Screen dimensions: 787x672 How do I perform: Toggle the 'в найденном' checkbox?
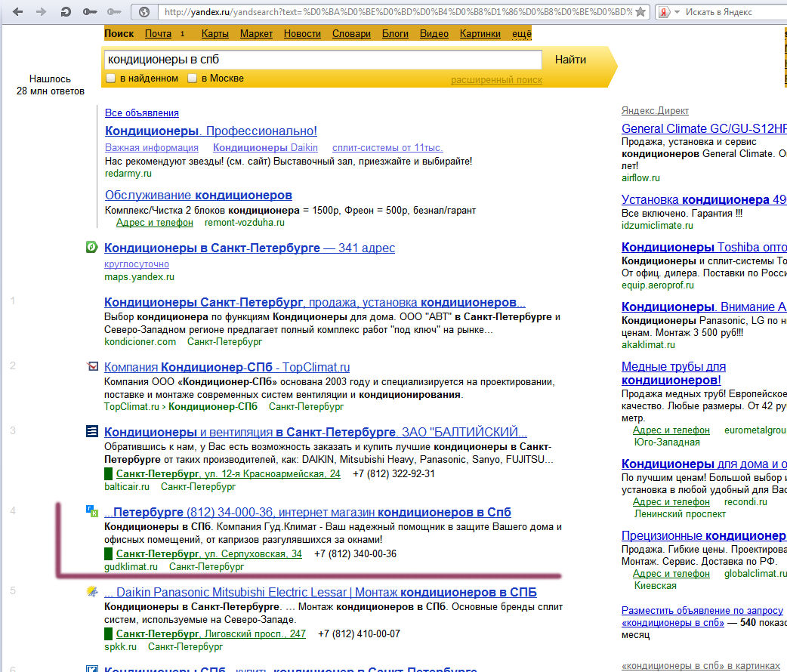pyautogui.click(x=111, y=79)
